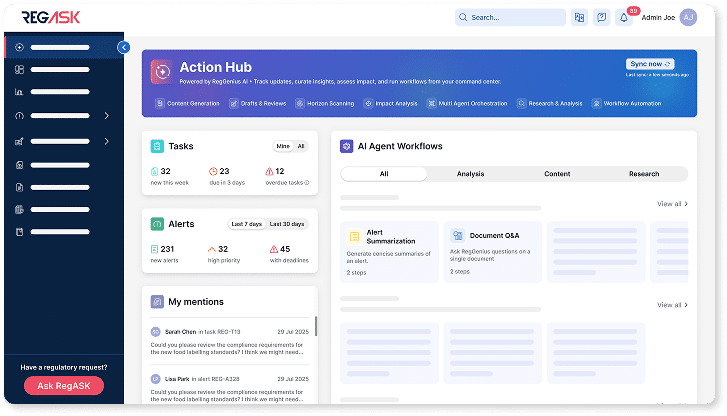Click the My mentions scrollbar
Viewport: 727px width, 416px height.
coord(316,326)
